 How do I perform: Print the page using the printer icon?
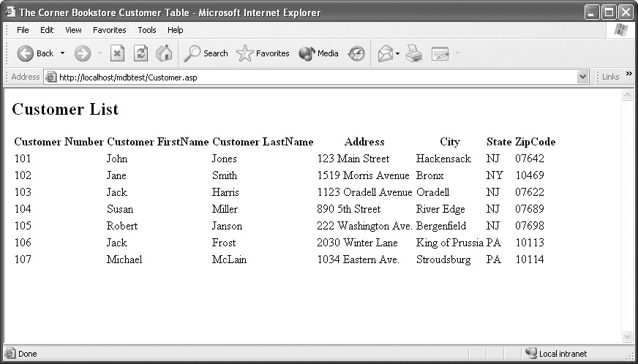tap(414, 53)
